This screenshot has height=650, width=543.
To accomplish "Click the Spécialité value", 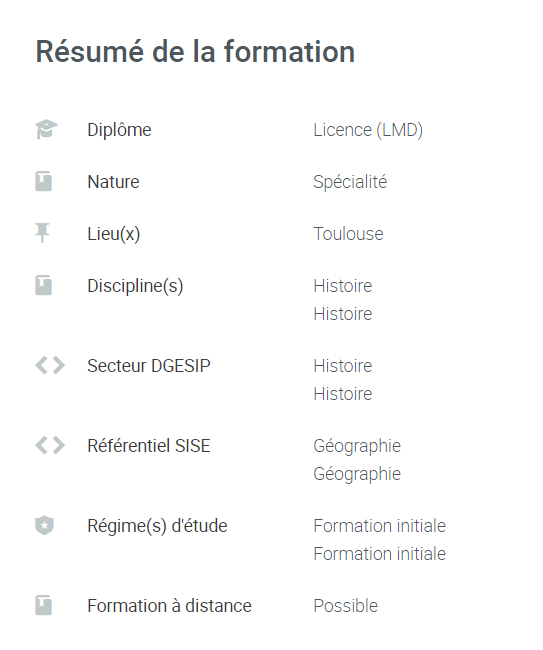I will pos(350,182).
